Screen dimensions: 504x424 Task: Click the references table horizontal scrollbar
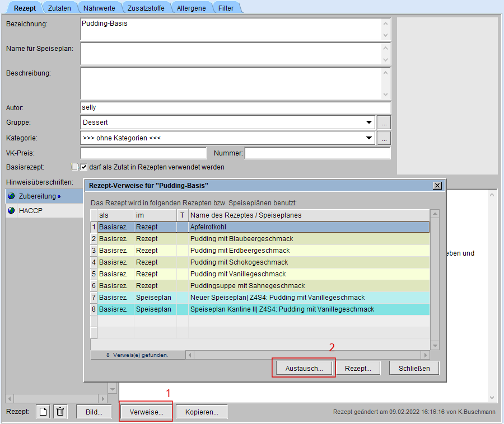point(307,355)
